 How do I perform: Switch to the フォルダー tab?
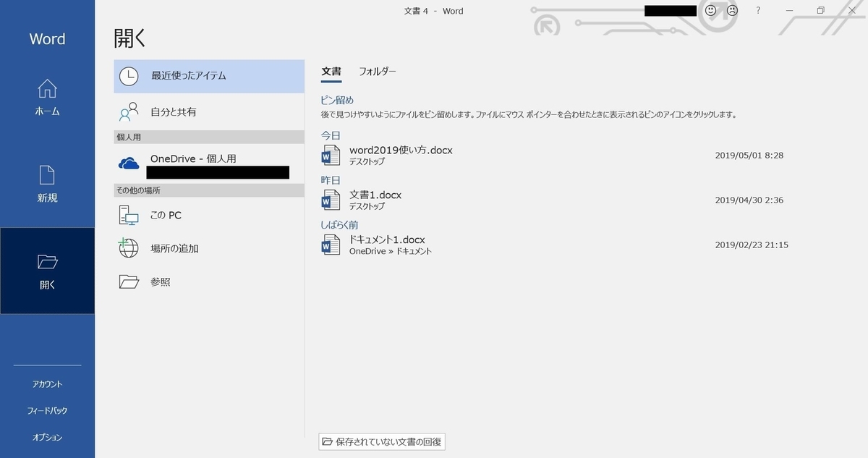point(378,72)
